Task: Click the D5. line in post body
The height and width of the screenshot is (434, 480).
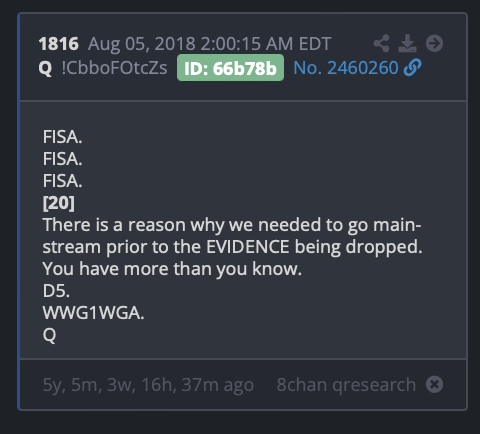Action: click(56, 291)
